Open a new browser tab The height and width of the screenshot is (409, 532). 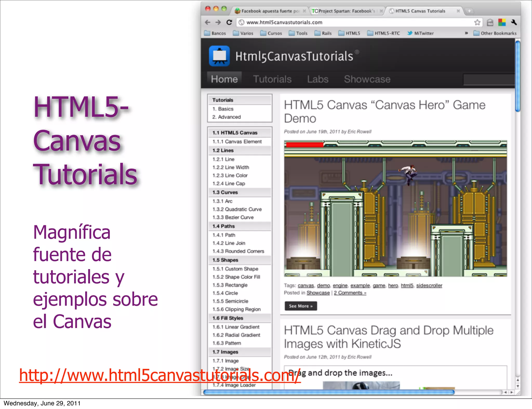pyautogui.click(x=469, y=11)
